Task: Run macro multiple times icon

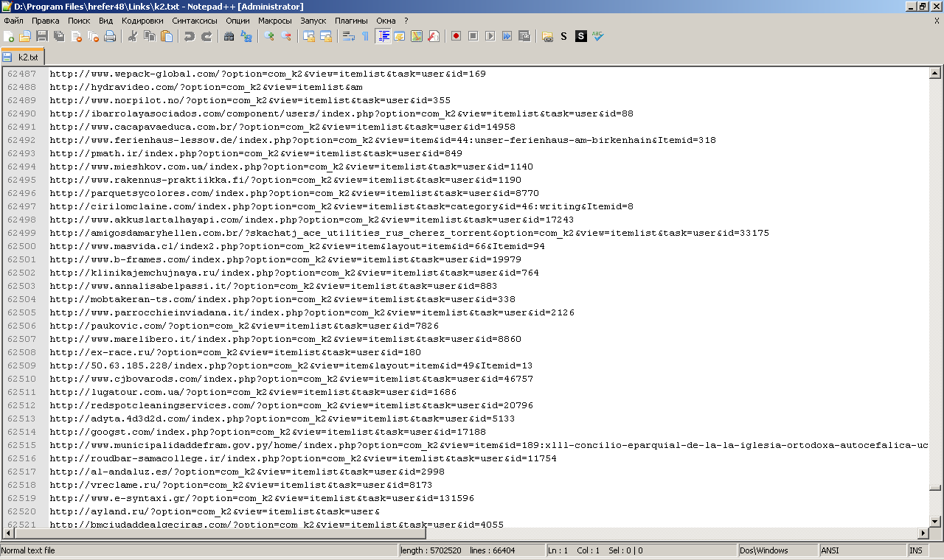Action: pos(507,36)
